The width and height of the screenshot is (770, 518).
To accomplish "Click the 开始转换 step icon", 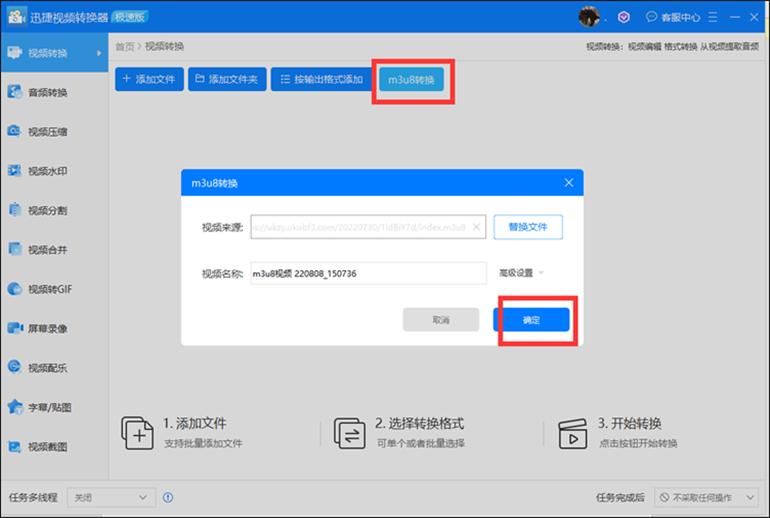I will 573,433.
